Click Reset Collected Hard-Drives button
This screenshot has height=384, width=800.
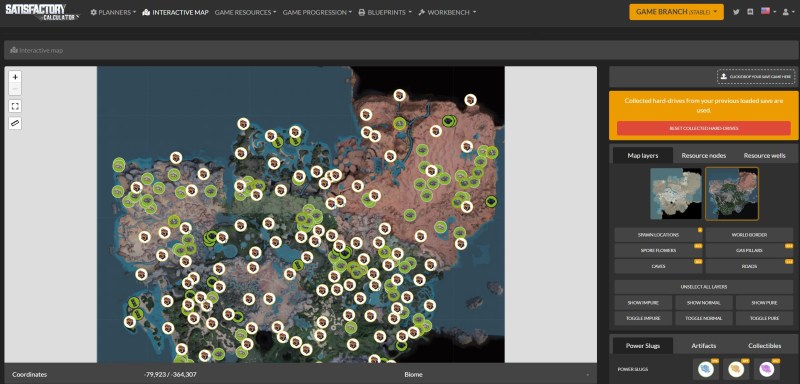pyautogui.click(x=704, y=129)
